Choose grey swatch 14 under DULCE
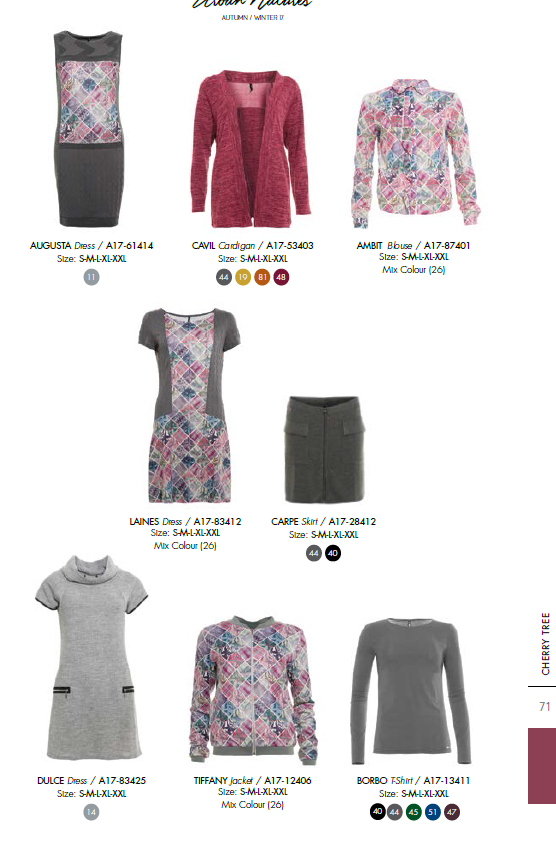The image size is (556, 844). tap(91, 812)
